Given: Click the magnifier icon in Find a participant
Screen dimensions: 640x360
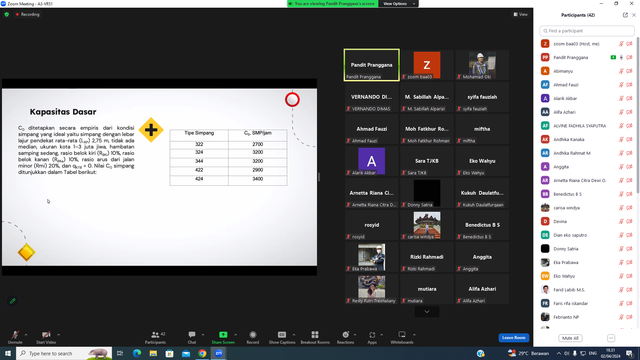Looking at the screenshot, I should click(545, 31).
